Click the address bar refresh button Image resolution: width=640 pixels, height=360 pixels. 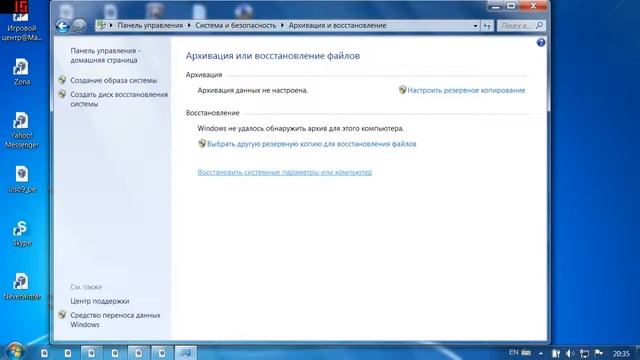point(487,26)
